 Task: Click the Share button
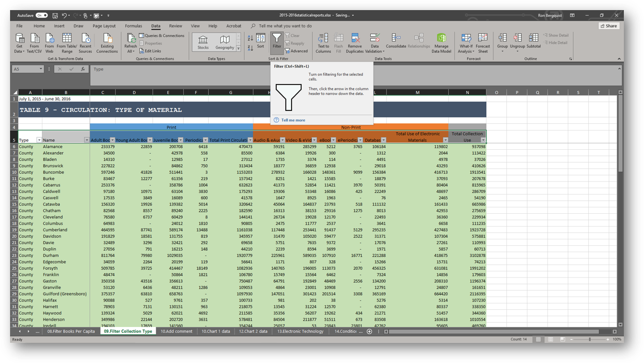609,26
